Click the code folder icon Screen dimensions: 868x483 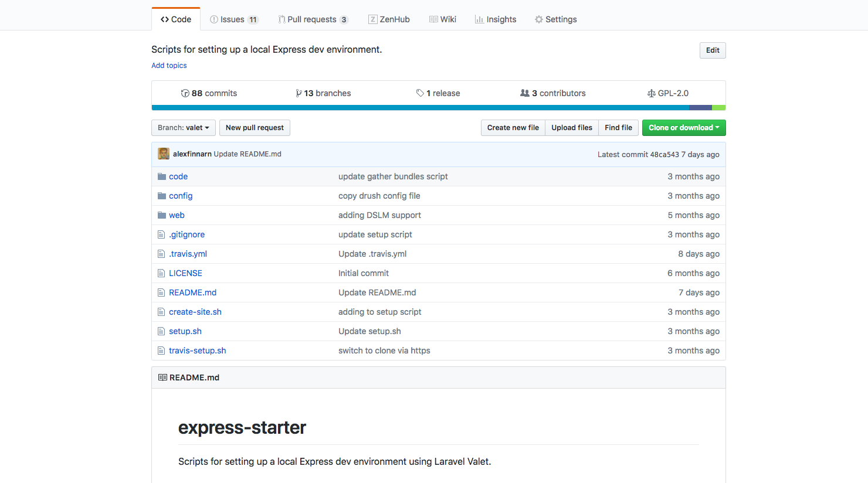point(162,176)
